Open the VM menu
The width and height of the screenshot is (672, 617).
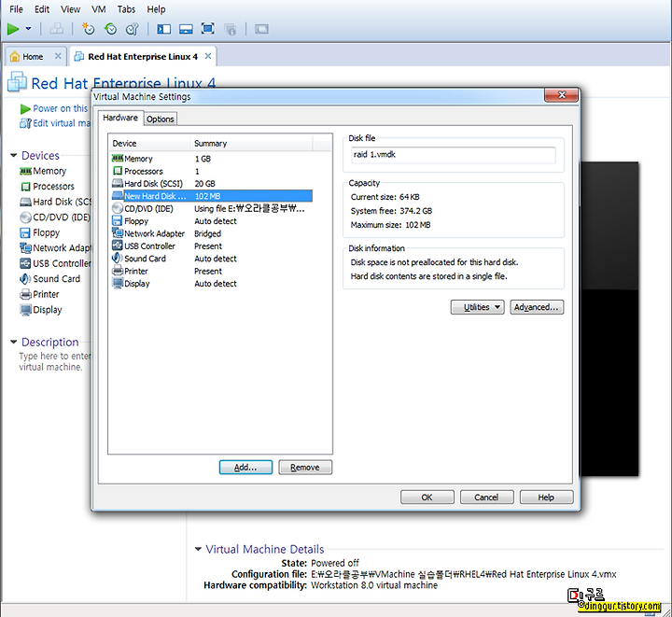[x=99, y=9]
